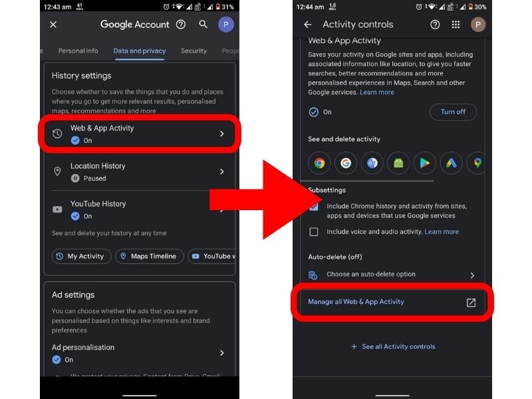Tap the external-link icon beside Manage all activity

[x=471, y=303]
